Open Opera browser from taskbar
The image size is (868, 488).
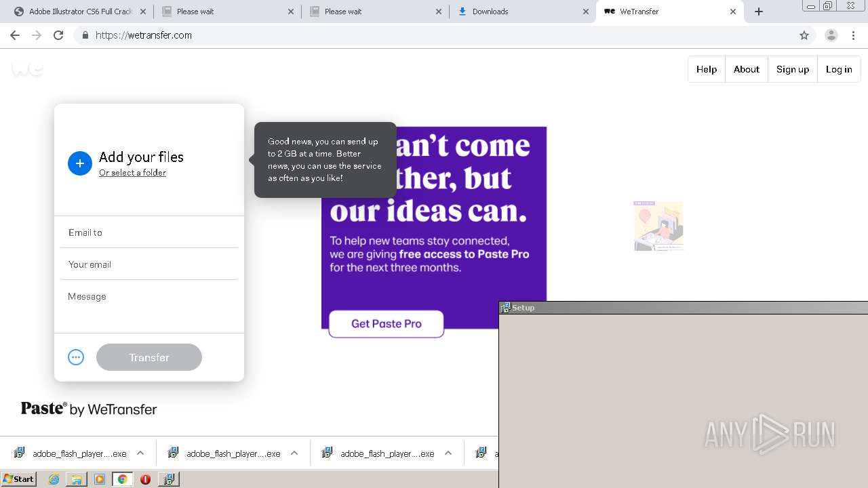[145, 479]
